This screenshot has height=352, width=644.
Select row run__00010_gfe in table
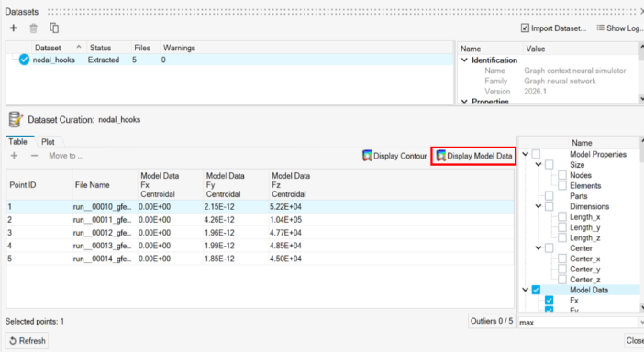tap(260, 207)
